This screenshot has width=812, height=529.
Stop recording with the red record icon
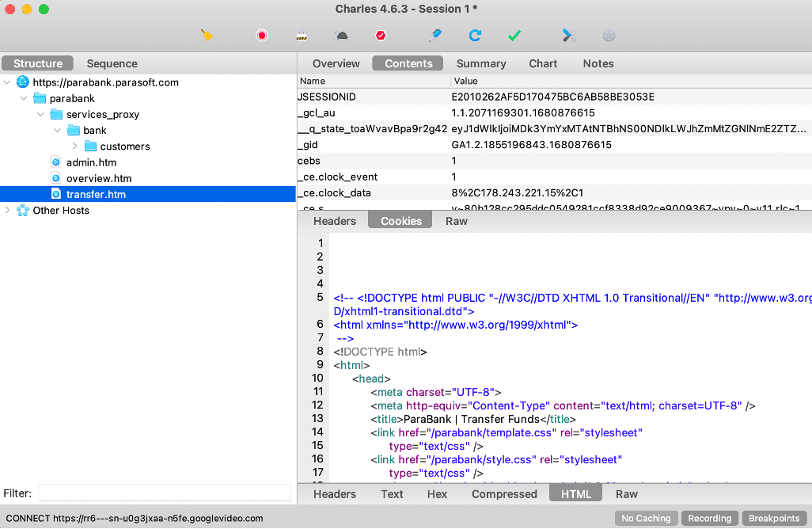(262, 36)
